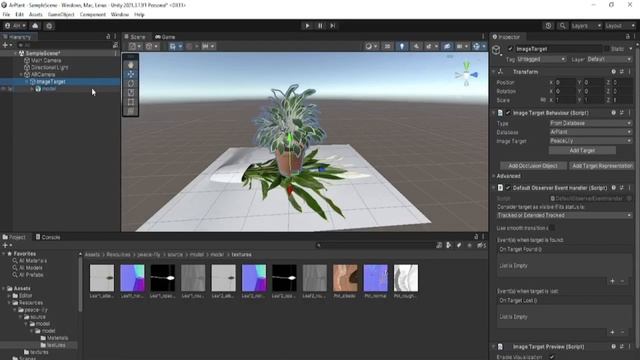Lock the Hierarchy panel

pos(108,37)
